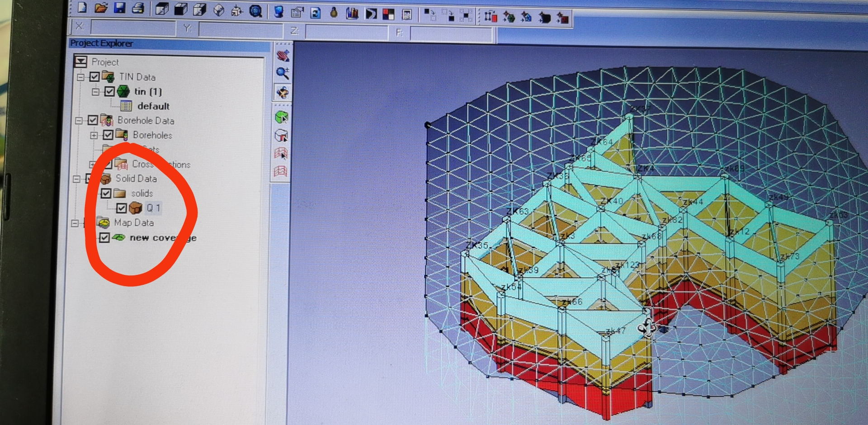Select the Rotate view tool
The height and width of the screenshot is (425, 868).
pyautogui.click(x=283, y=93)
